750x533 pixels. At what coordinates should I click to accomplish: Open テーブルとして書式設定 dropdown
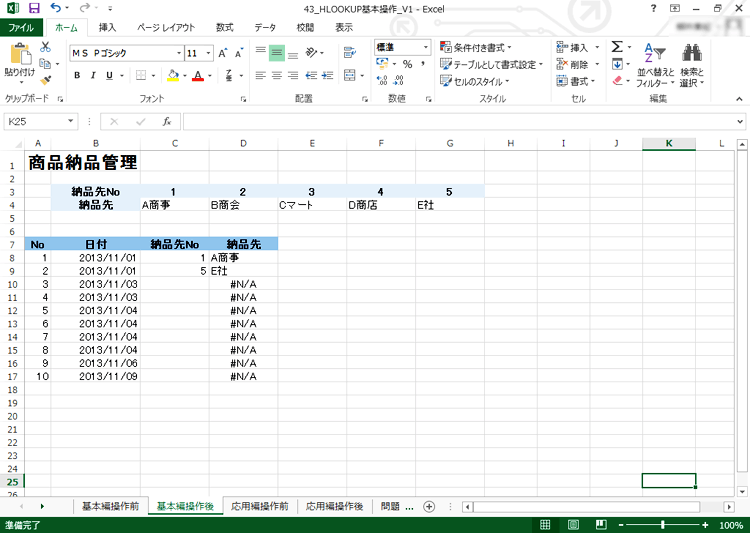tap(492, 64)
